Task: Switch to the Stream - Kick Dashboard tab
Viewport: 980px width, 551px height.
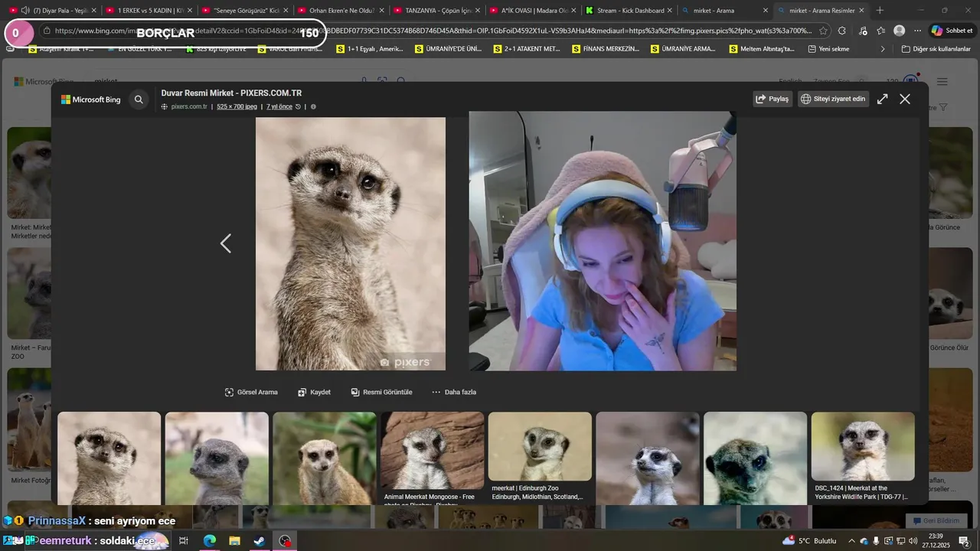Action: (627, 11)
